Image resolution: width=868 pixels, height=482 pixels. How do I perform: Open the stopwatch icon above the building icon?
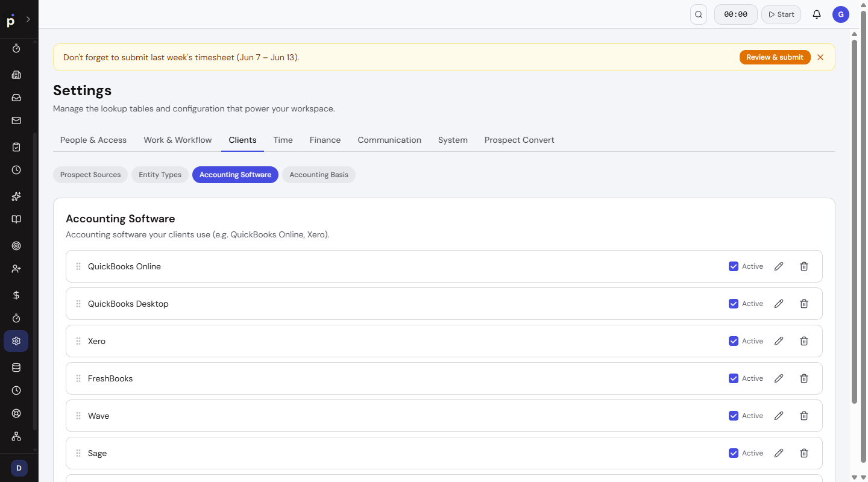click(16, 48)
